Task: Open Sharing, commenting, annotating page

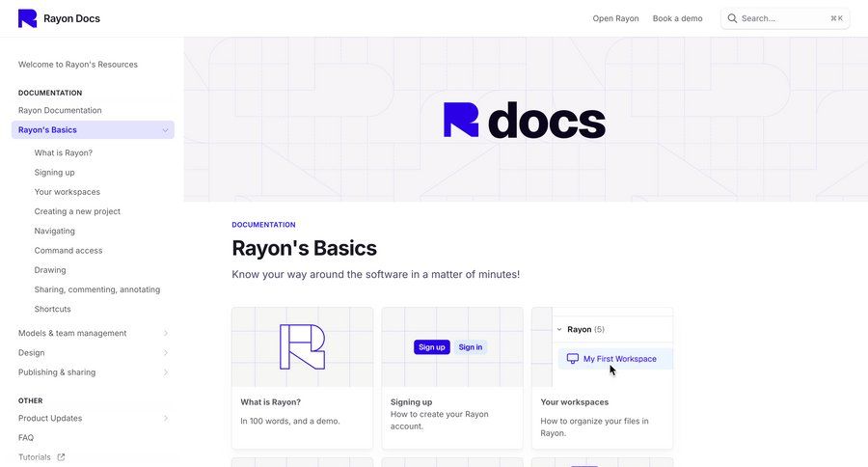Action: tap(96, 289)
